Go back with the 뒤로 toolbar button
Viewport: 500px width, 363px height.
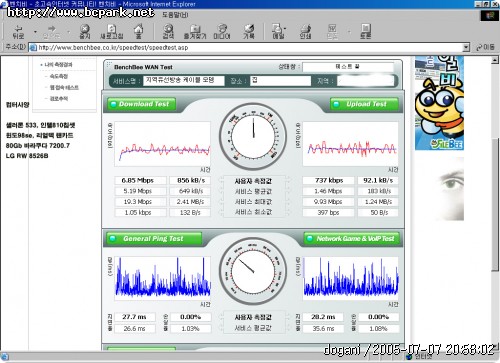(x=19, y=32)
